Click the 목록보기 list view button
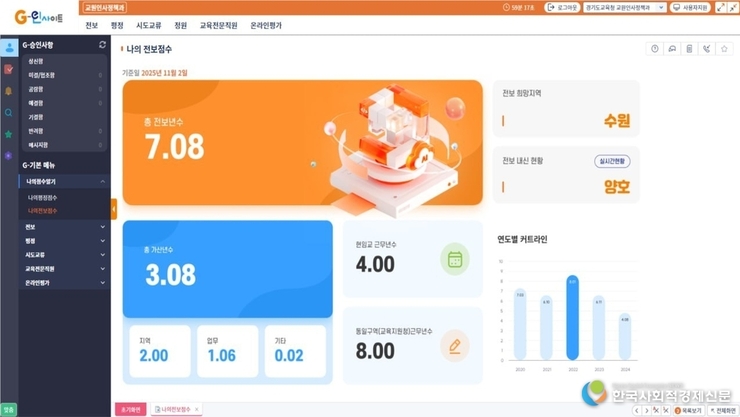This screenshot has height=417, width=740. [x=689, y=411]
